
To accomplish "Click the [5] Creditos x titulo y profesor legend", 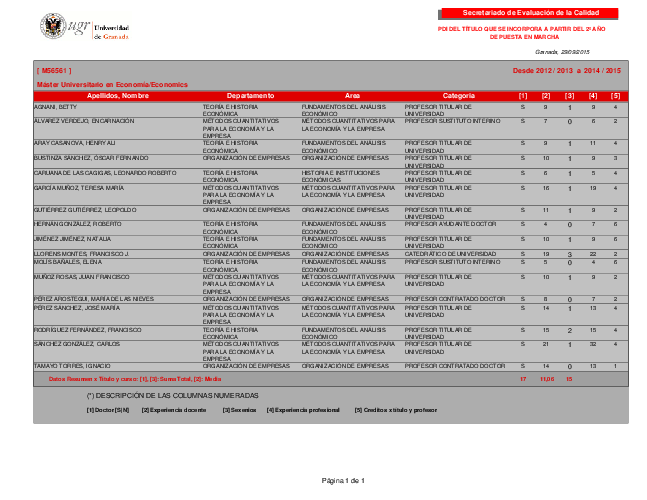I will pyautogui.click(x=396, y=410).
